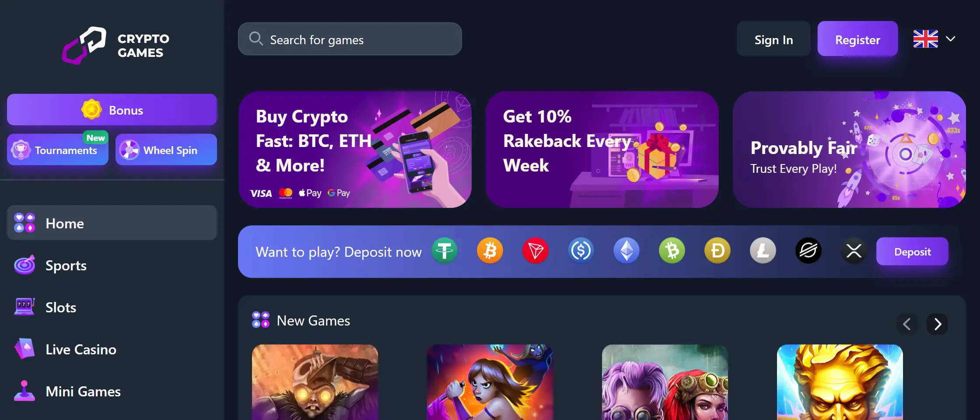Show previous New Games with left arrow

click(x=907, y=324)
